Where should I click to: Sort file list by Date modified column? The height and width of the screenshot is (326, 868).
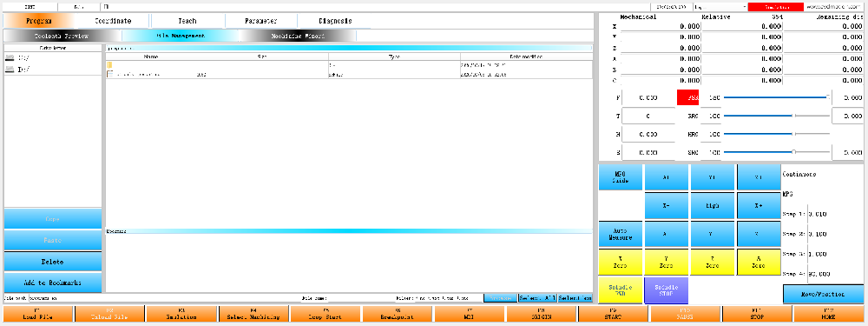(x=526, y=57)
